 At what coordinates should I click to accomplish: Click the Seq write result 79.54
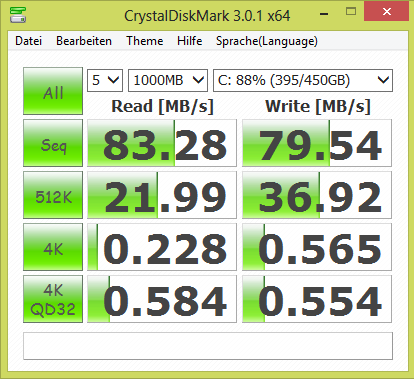317,143
